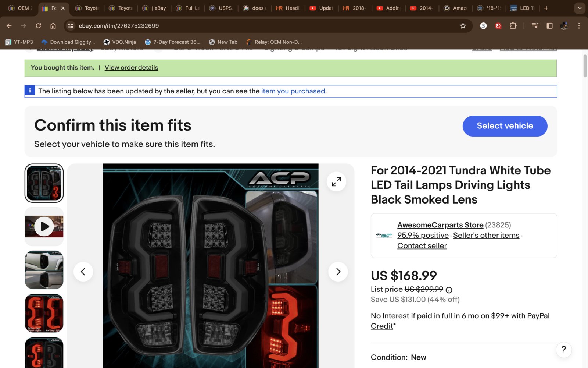
Task: Open the New Tab bookmark
Action: pyautogui.click(x=223, y=42)
